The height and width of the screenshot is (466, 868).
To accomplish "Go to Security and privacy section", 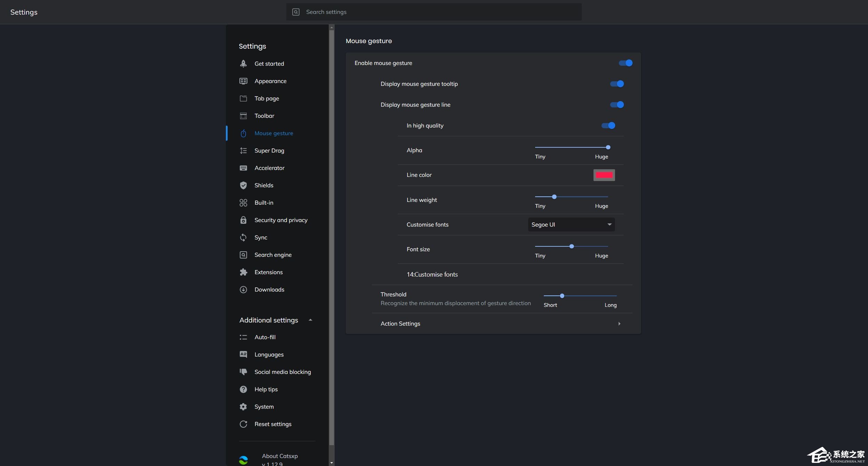I will click(x=281, y=220).
